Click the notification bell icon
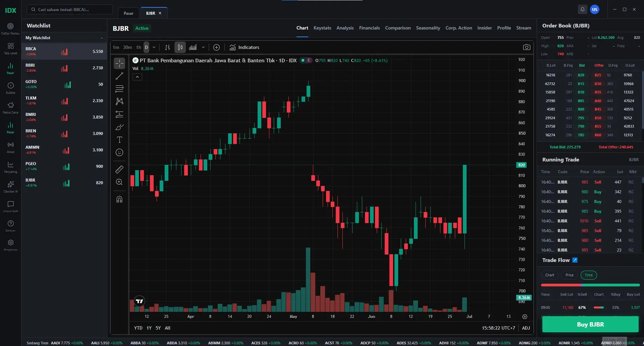The height and width of the screenshot is (346, 644). [583, 9]
